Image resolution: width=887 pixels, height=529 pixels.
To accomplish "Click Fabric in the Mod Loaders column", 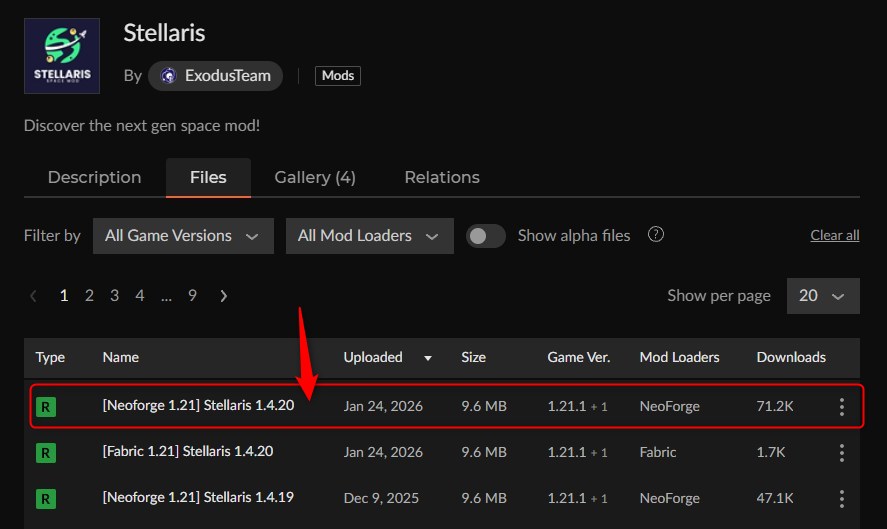I will pyautogui.click(x=657, y=452).
